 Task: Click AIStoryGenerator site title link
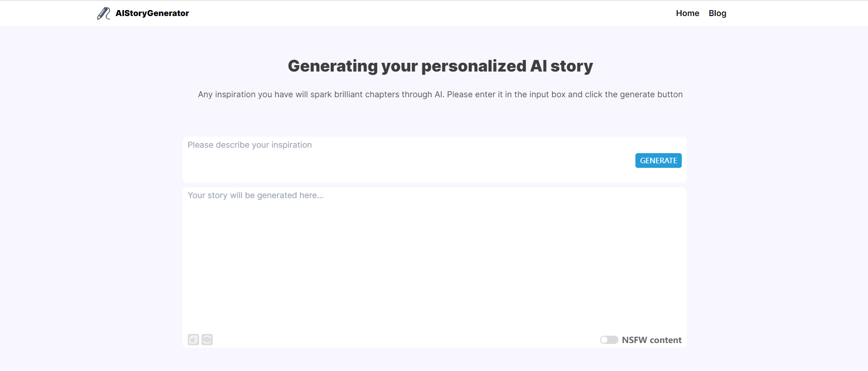(152, 13)
